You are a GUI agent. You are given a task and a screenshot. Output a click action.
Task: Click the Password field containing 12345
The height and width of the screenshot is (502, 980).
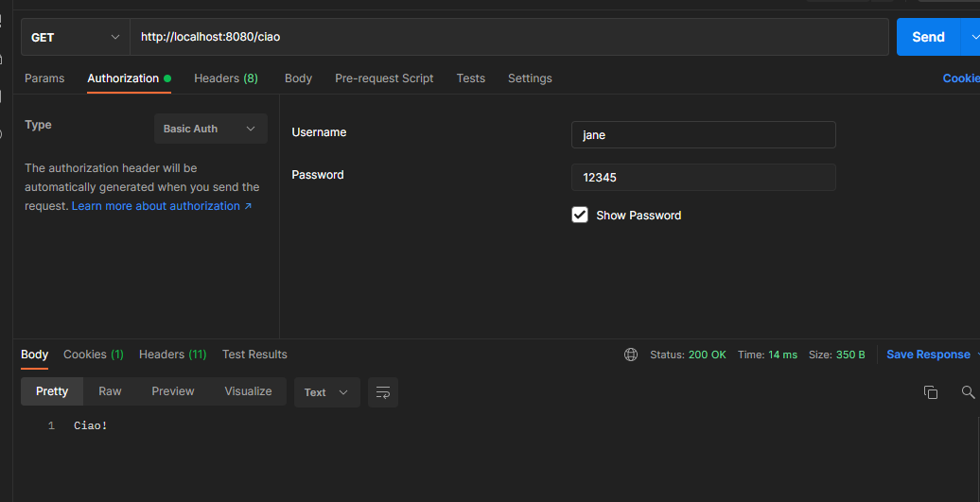[703, 178]
